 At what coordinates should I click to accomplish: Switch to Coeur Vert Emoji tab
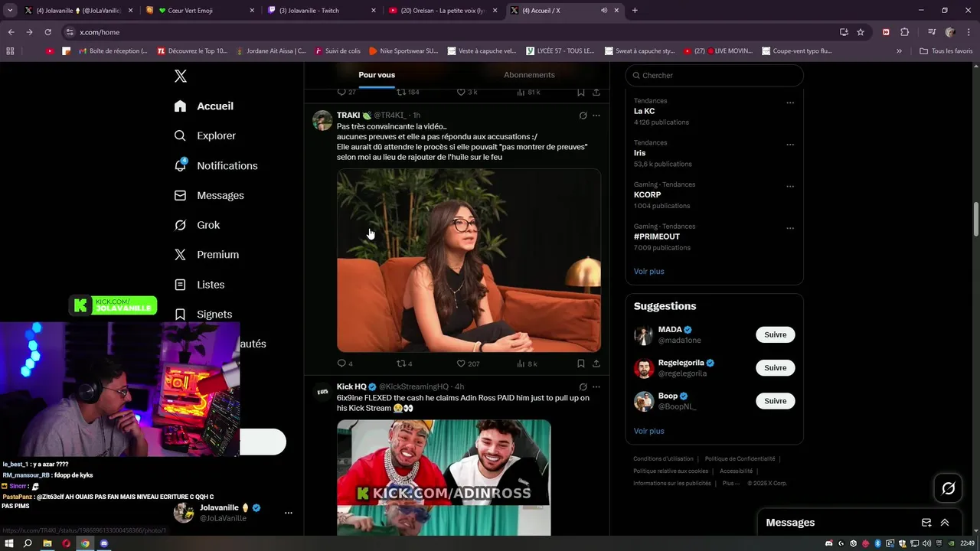(x=200, y=11)
